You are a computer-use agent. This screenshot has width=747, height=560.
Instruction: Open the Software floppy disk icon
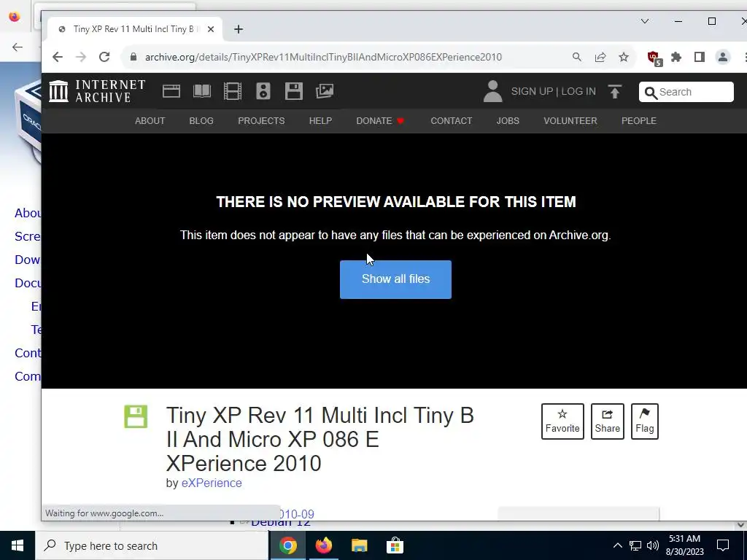pyautogui.click(x=293, y=91)
